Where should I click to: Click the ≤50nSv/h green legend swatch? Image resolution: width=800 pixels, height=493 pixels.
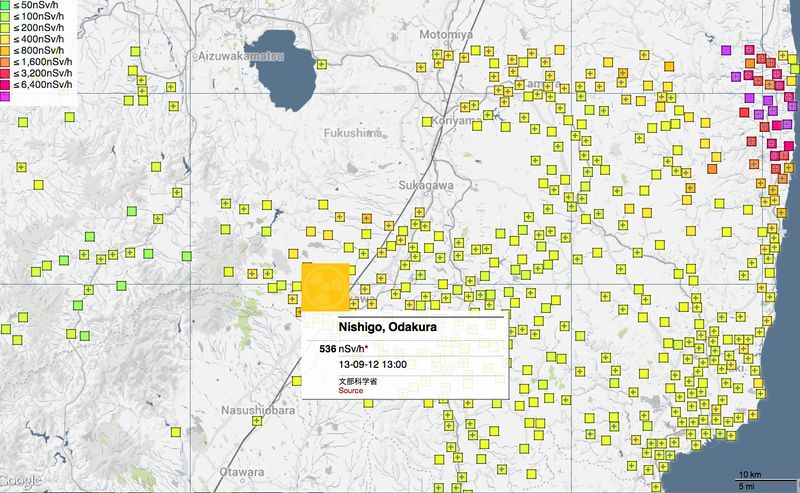6,6
